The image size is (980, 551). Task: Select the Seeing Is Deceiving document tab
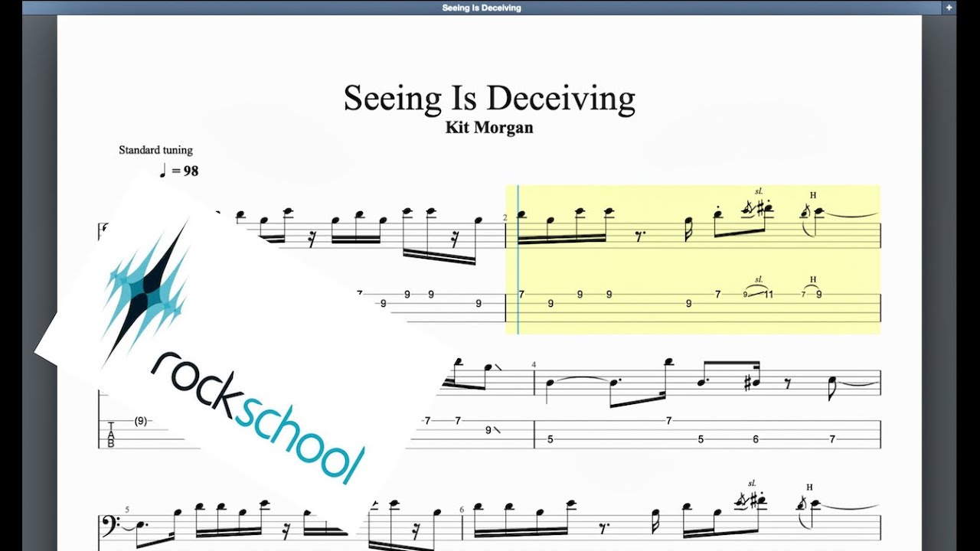482,8
